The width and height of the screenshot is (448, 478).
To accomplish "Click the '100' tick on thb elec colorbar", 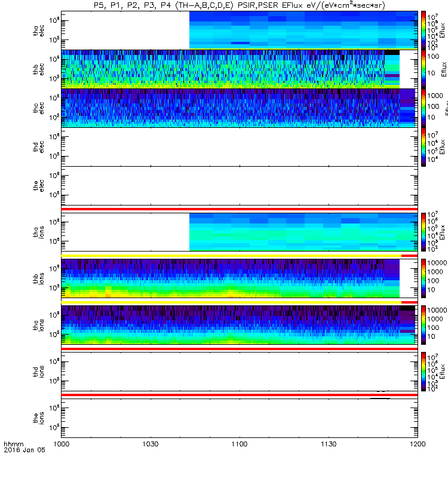I will (x=433, y=56).
